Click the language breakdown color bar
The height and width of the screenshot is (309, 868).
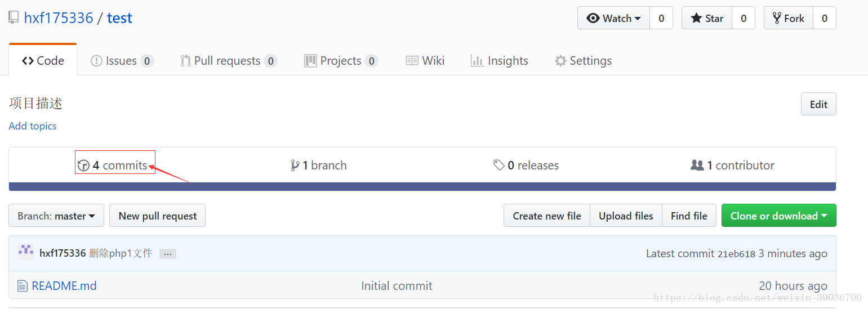point(422,187)
